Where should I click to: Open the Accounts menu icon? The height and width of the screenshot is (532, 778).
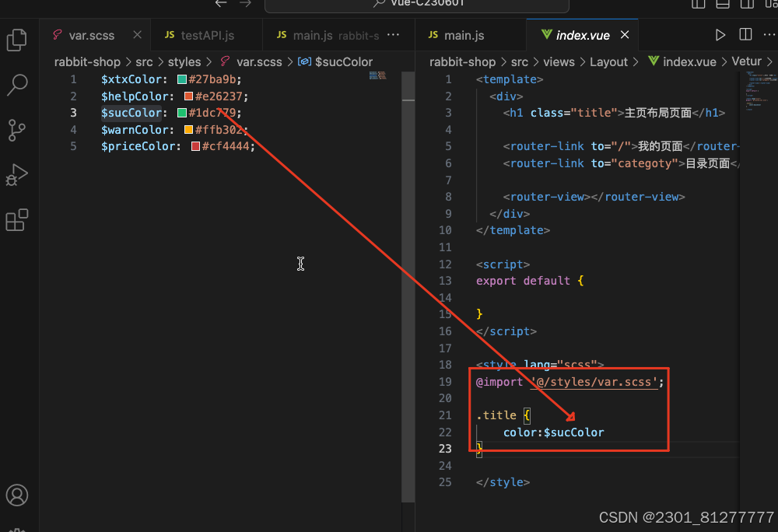(x=17, y=495)
